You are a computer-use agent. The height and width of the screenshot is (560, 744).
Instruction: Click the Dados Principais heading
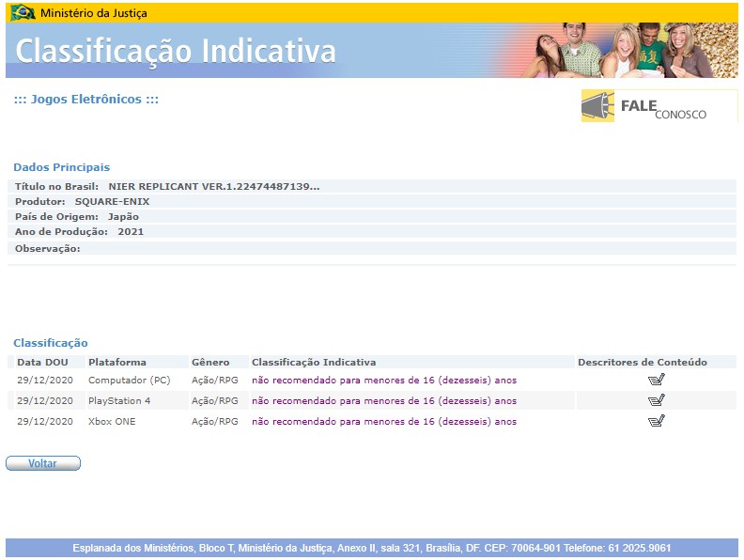click(x=62, y=167)
